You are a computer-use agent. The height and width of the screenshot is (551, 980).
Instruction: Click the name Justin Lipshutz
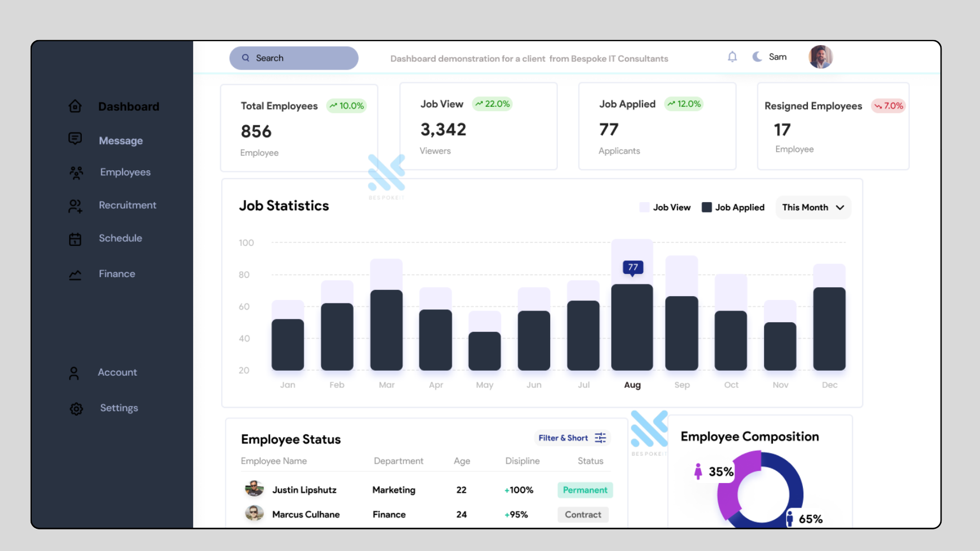click(x=305, y=490)
